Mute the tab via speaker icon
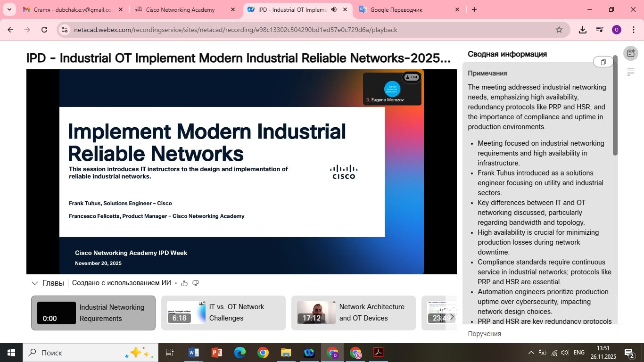Viewport: 644px width, 362px height. tap(334, 9)
